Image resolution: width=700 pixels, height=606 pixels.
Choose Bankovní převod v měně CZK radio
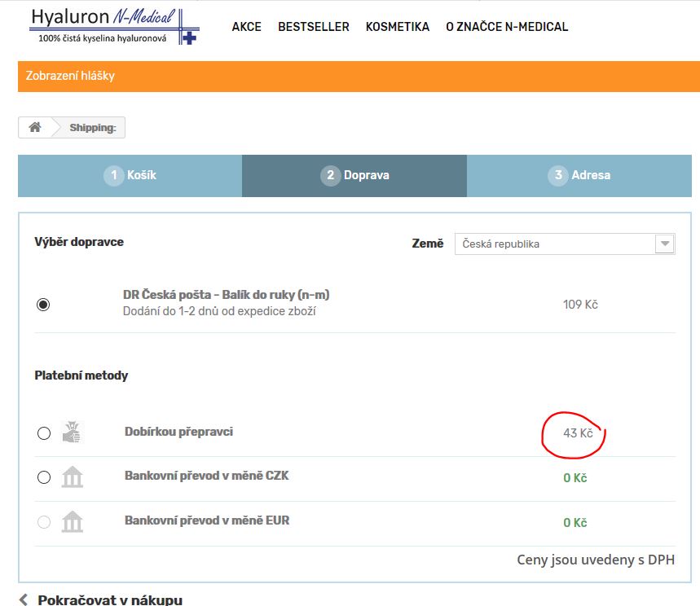tap(44, 477)
